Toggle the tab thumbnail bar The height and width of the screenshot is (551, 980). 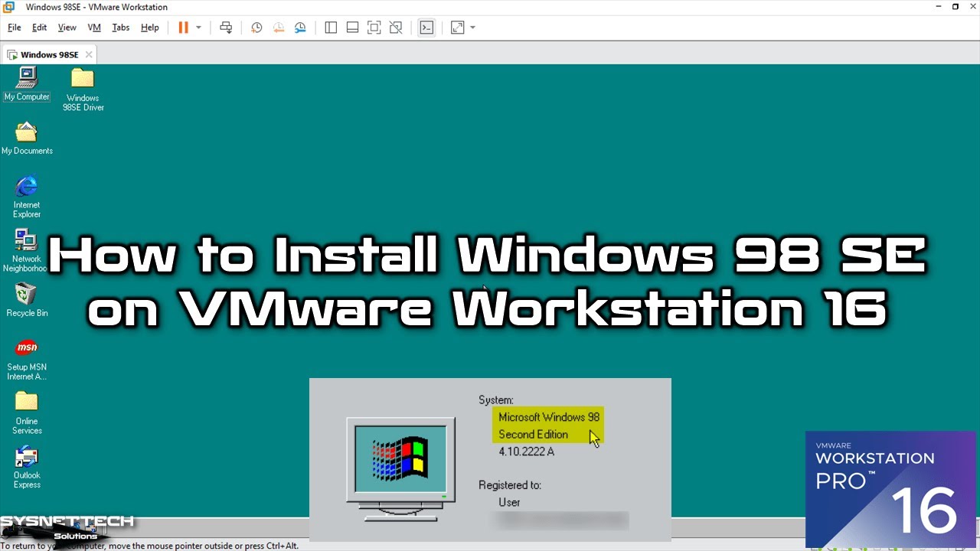pyautogui.click(x=352, y=27)
